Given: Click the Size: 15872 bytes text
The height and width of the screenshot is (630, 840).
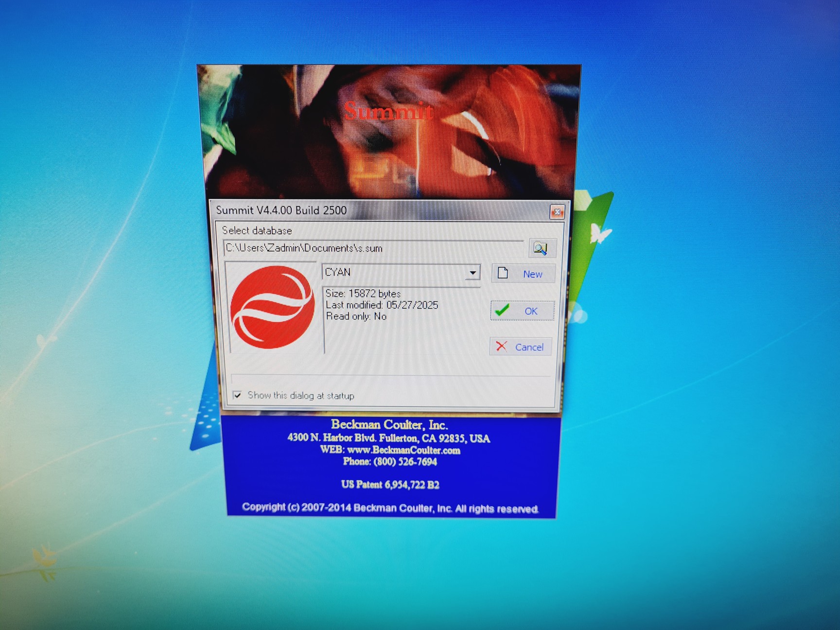Looking at the screenshot, I should click(363, 294).
